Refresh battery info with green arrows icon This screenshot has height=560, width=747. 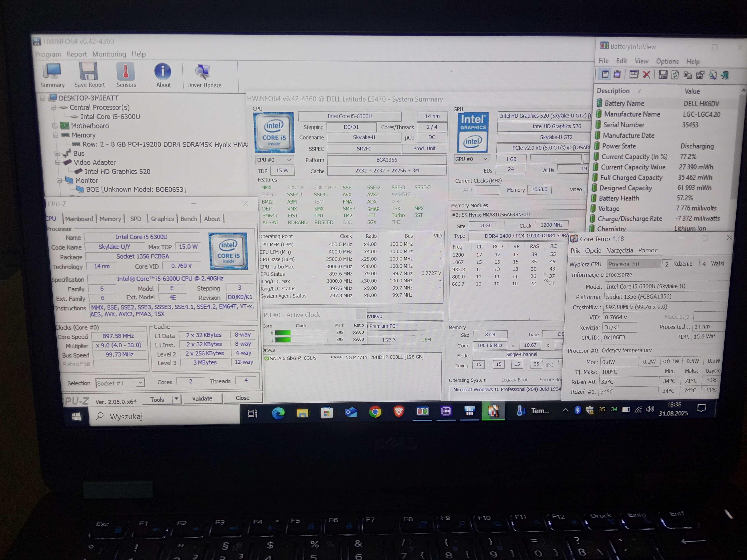coord(675,75)
